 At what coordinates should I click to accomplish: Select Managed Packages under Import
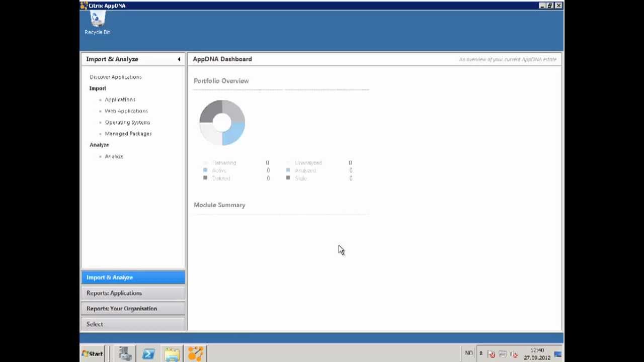pos(128,134)
